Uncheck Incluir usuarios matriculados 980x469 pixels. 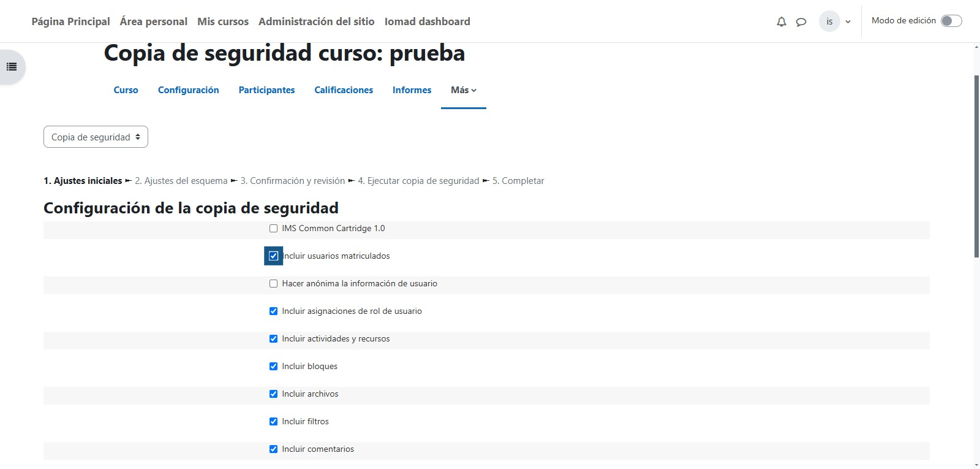pos(273,256)
